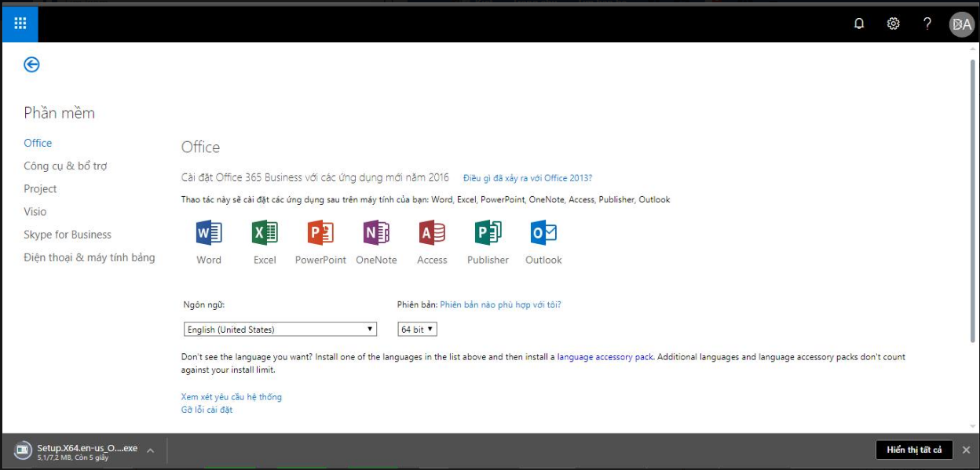Click the Word label under its icon
This screenshot has height=470, width=980.
(x=209, y=260)
